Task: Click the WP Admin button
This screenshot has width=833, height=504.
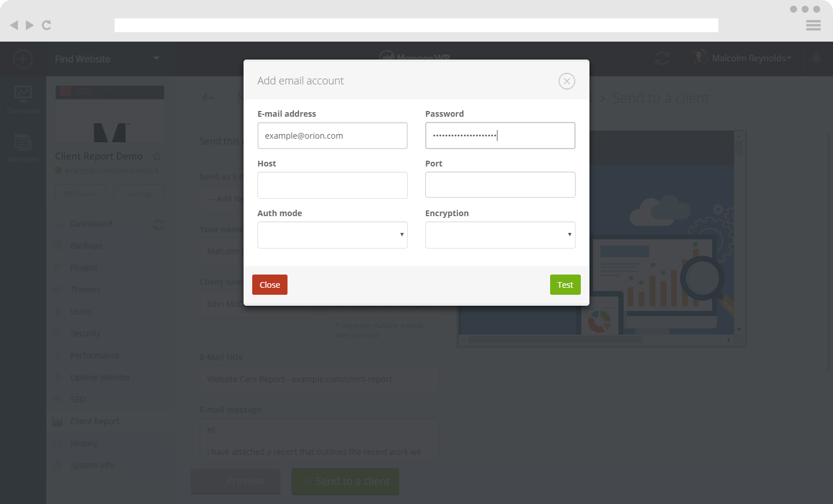Action: (81, 194)
